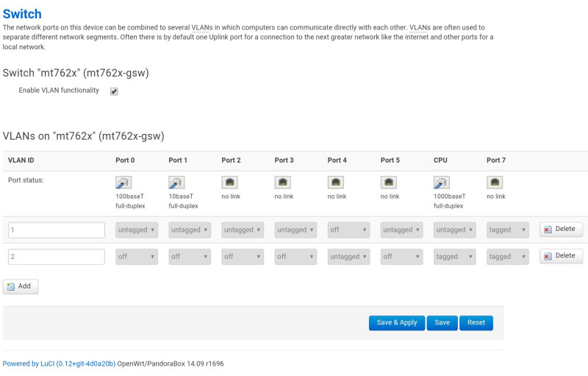Click the Switch page heading
Screen dimensions: 588x376
(x=22, y=14)
